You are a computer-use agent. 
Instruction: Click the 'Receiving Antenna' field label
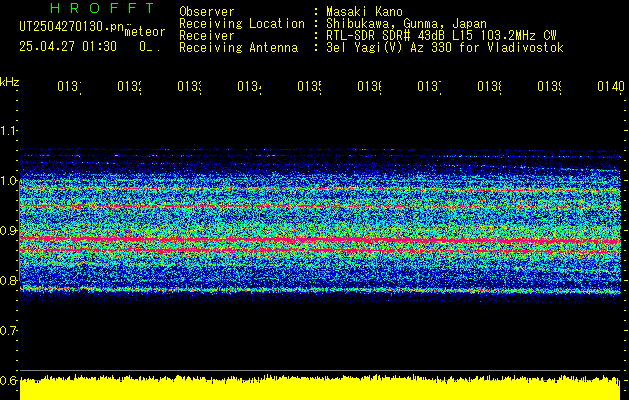click(x=238, y=48)
